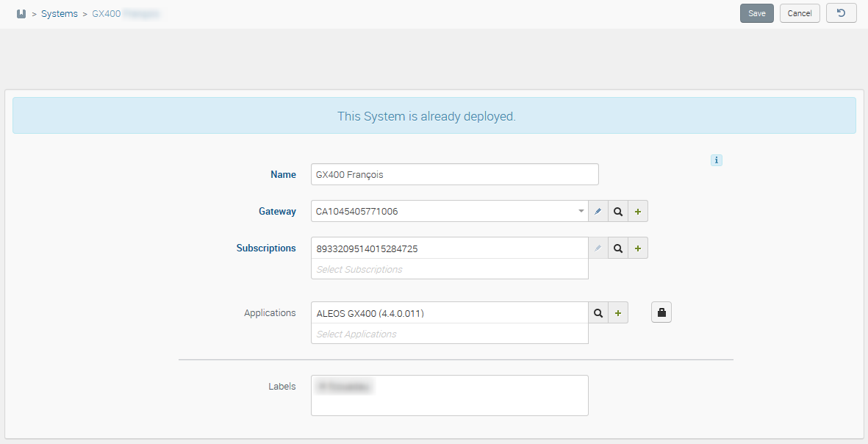
Task: Open the Select Subscriptions field
Action: (448, 269)
